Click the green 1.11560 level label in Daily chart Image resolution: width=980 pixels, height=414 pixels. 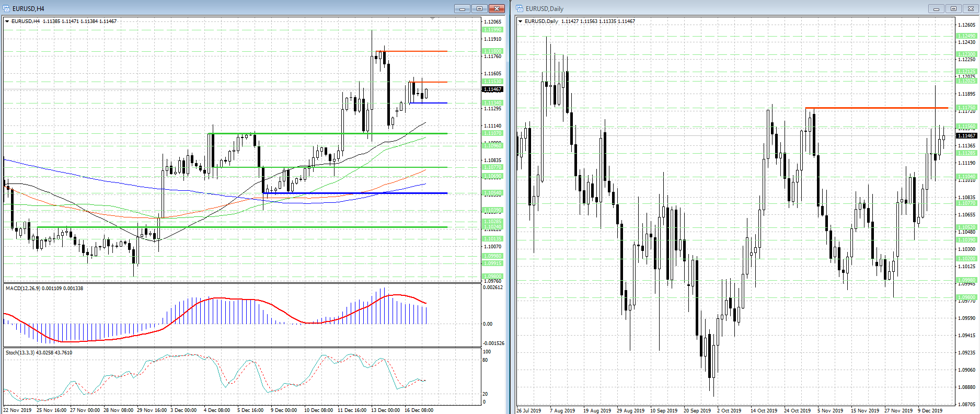pos(966,126)
